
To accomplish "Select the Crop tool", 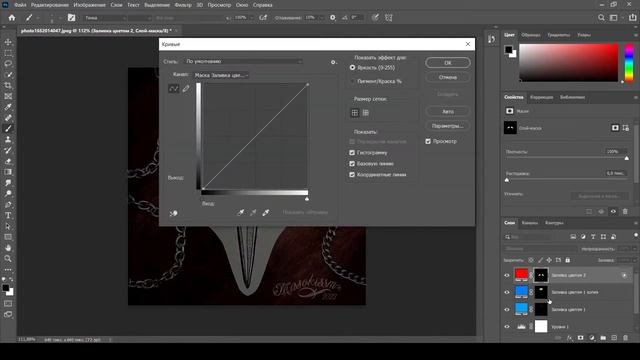I will point(8,85).
